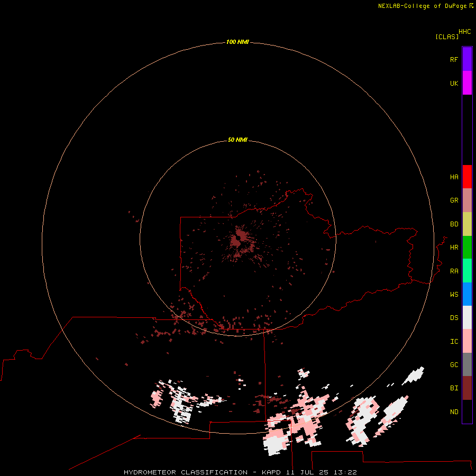The image size is (476, 476).
Task: Select the GC gray legend swatch
Action: tap(467, 364)
